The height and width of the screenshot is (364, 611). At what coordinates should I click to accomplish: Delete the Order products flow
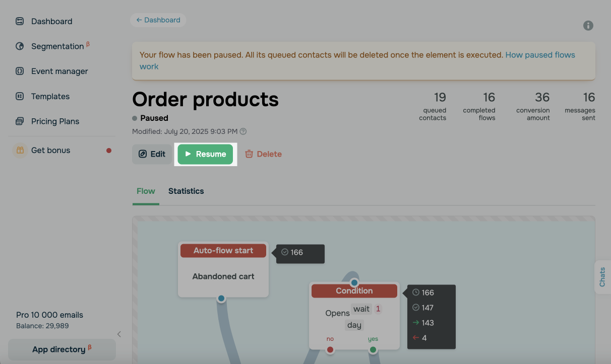coord(263,154)
